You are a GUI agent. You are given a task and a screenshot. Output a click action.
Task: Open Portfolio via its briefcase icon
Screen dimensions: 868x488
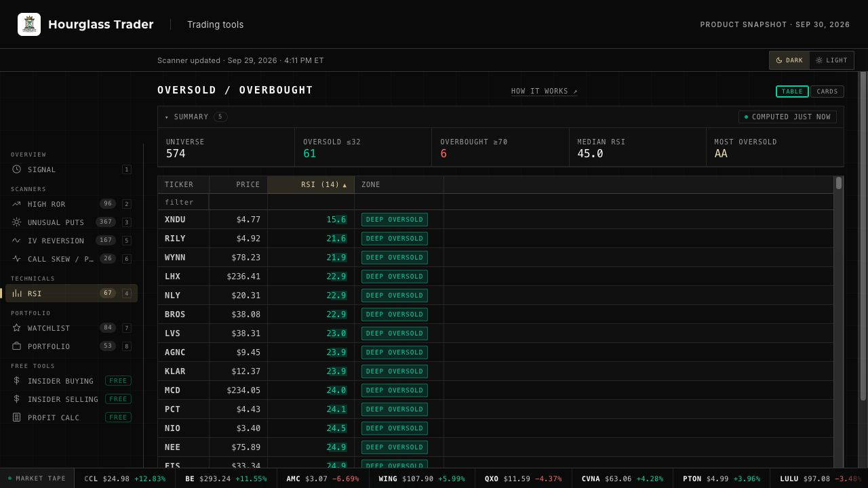(x=16, y=346)
